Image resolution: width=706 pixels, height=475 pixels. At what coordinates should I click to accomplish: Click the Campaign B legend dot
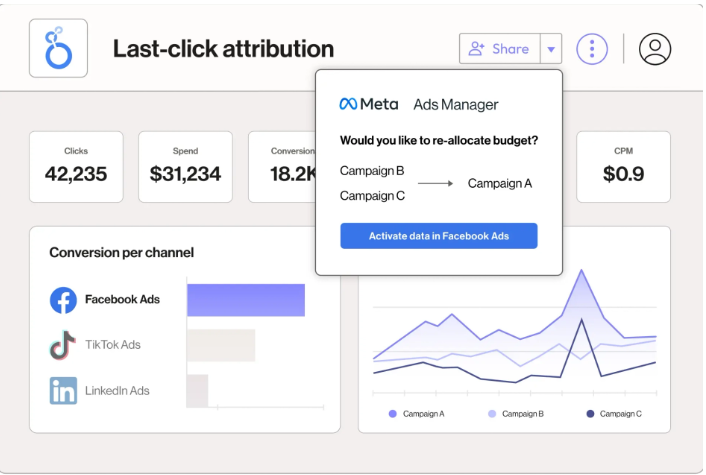492,414
